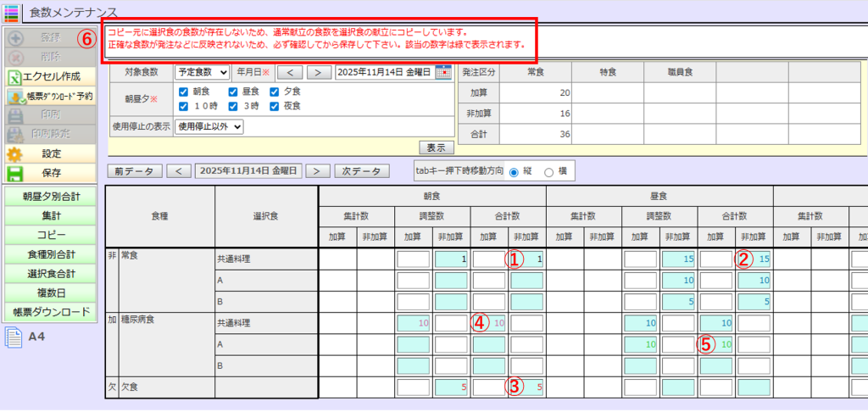Uncheck the 朝食 checkbox
The image size is (868, 412).
[x=184, y=92]
